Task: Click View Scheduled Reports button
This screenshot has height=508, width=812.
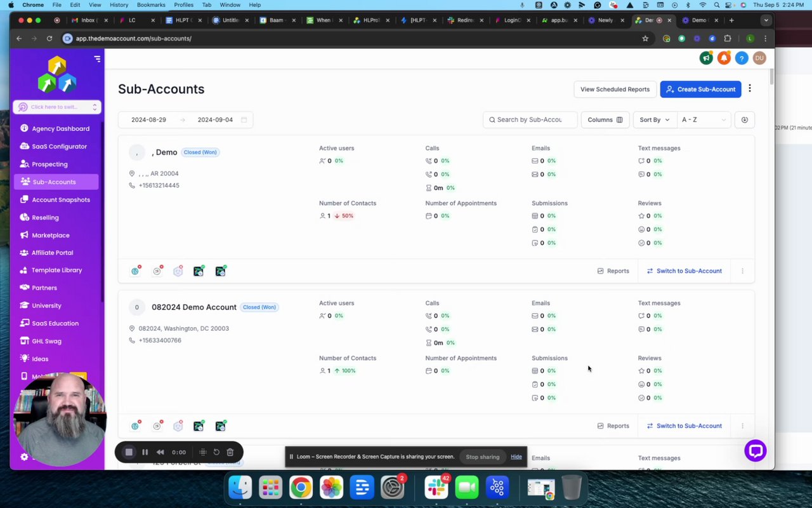Action: pyautogui.click(x=615, y=89)
